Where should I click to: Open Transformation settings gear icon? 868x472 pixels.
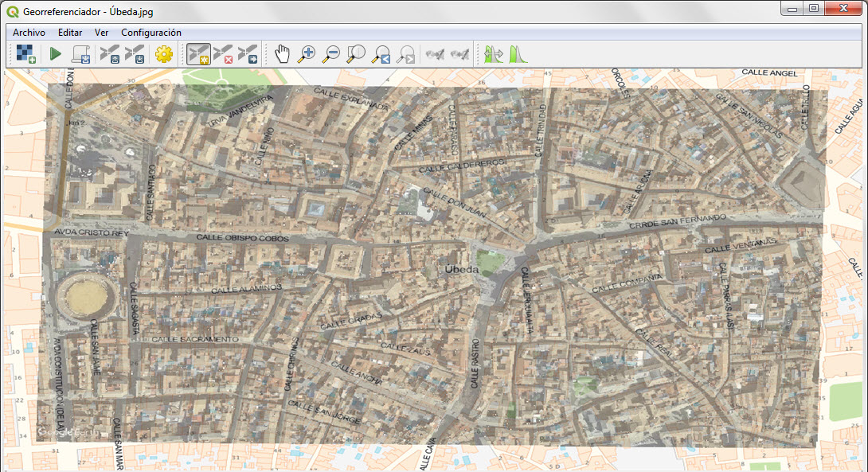click(164, 54)
